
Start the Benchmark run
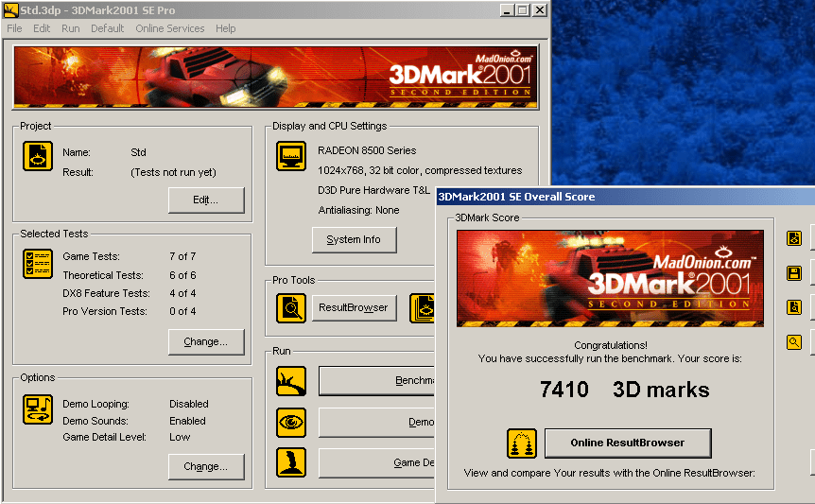[x=376, y=381]
